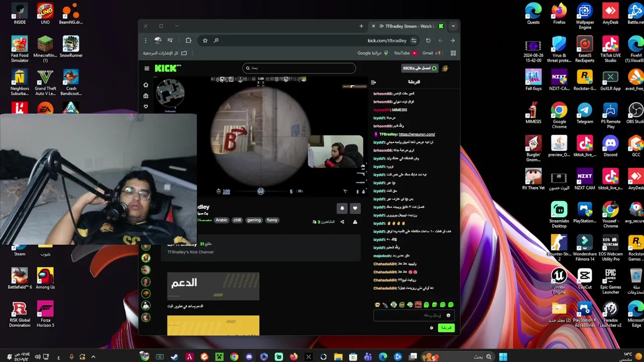Image resolution: width=644 pixels, height=362 pixels.
Task: Open the Gmail bookmark
Action: pyautogui.click(x=431, y=53)
